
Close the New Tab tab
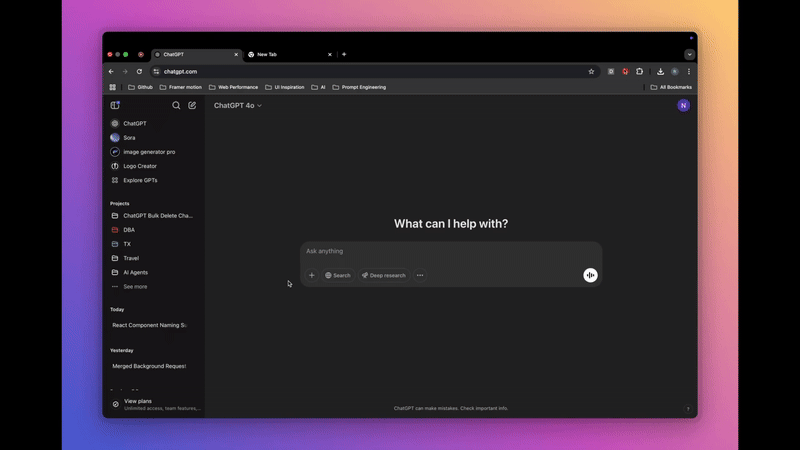330,55
